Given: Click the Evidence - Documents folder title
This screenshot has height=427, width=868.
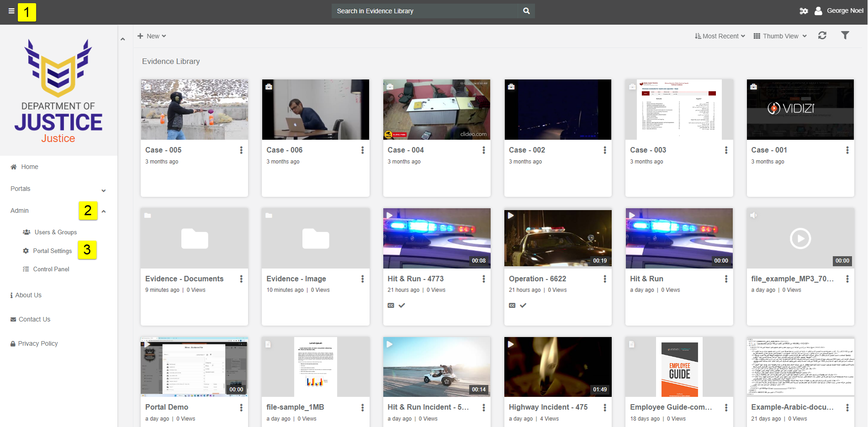Looking at the screenshot, I should (184, 279).
